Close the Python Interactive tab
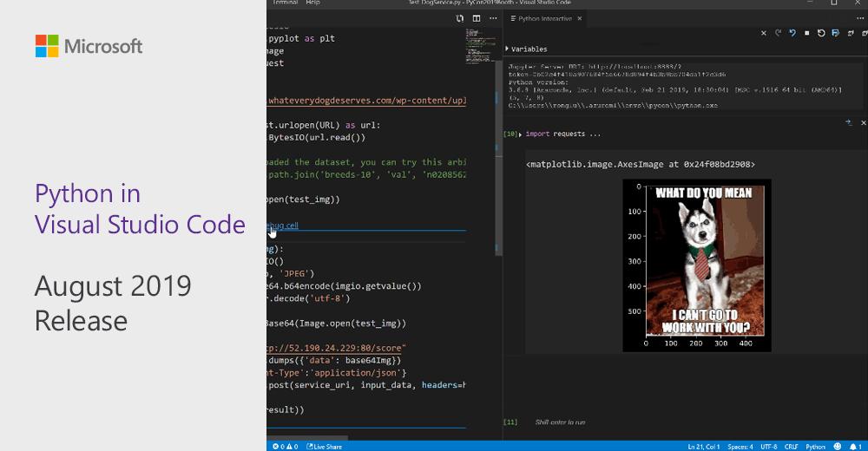The image size is (868, 451). tap(580, 18)
